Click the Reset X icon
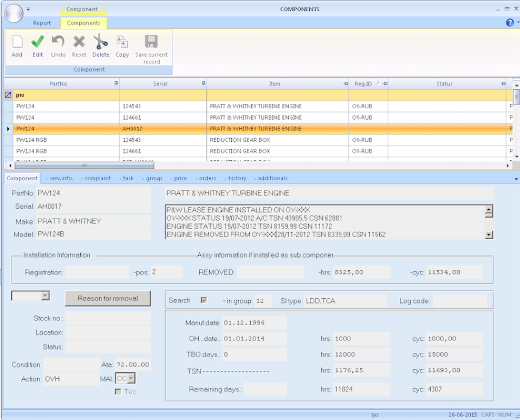The width and height of the screenshot is (520, 420). coord(79,42)
